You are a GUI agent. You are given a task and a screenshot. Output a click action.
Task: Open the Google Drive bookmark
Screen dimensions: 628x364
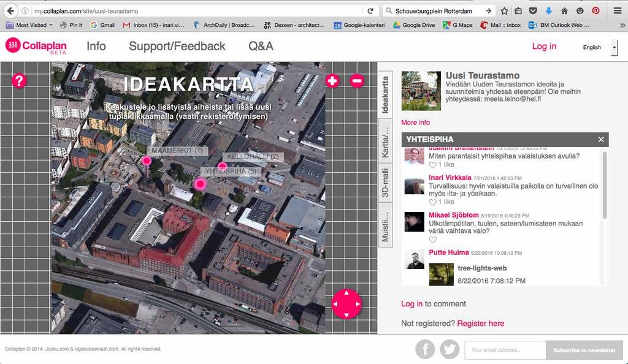coord(414,25)
